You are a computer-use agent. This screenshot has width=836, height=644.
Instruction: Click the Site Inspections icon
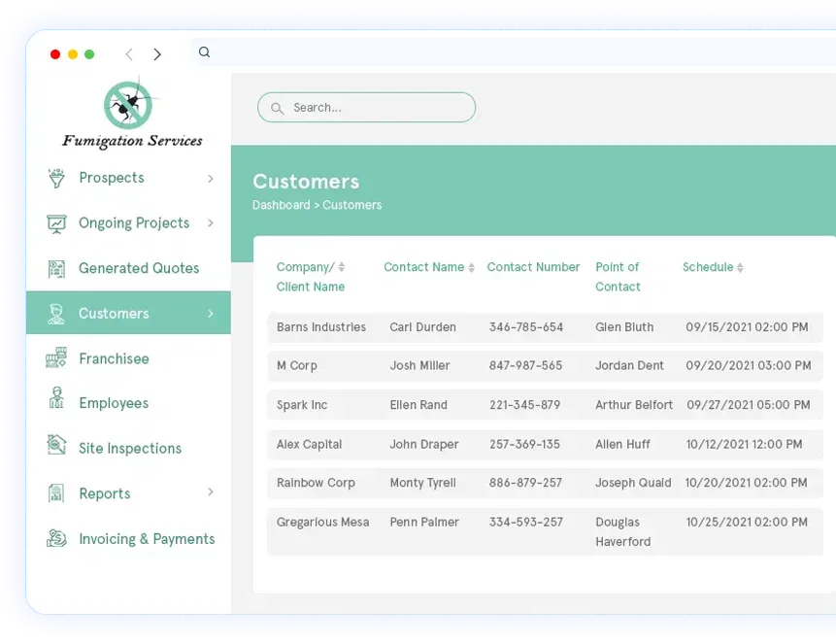56,447
